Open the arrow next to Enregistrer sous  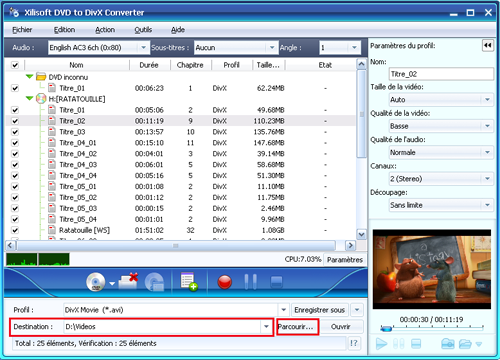[357, 310]
